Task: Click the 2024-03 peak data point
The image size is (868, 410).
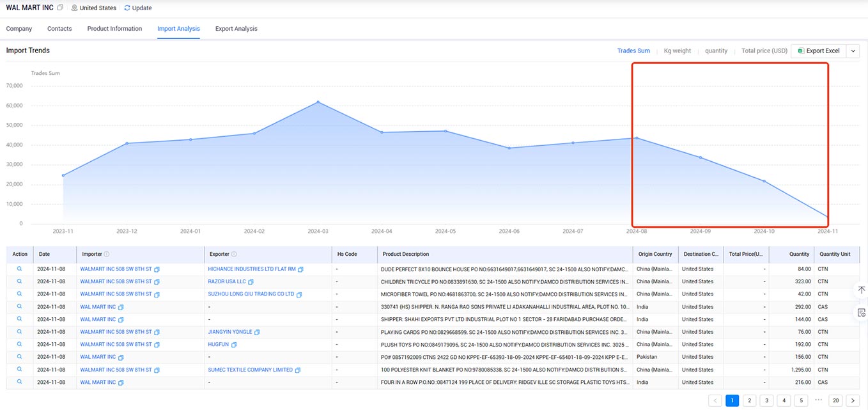Action: (x=318, y=102)
